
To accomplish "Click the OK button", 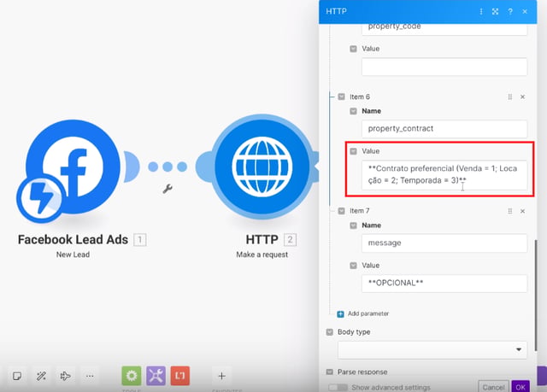I will (521, 387).
